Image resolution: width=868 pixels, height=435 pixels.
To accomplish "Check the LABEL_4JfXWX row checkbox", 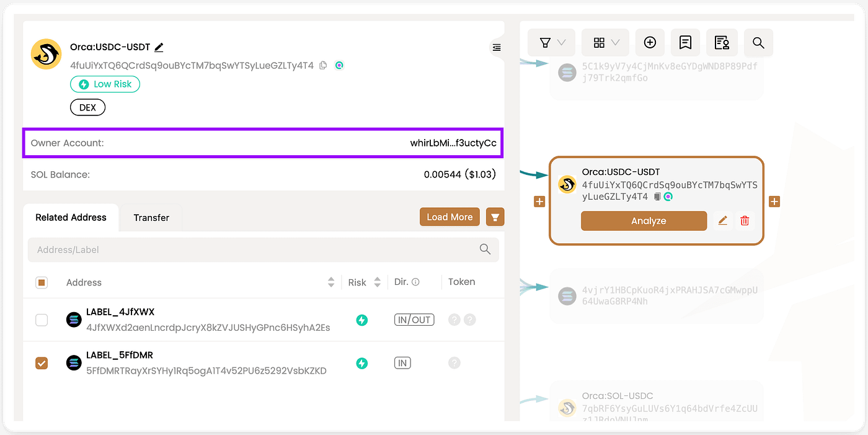I will click(42, 320).
